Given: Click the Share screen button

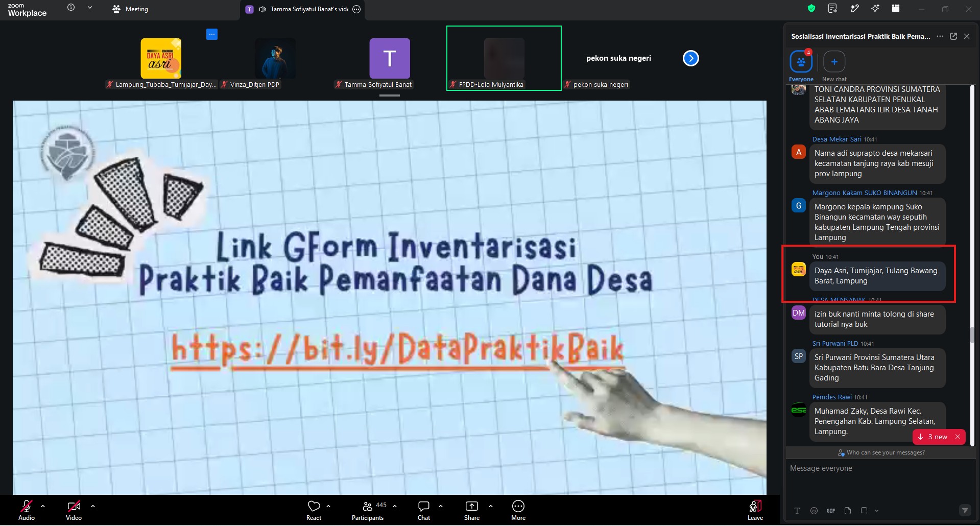Looking at the screenshot, I should pyautogui.click(x=472, y=510).
